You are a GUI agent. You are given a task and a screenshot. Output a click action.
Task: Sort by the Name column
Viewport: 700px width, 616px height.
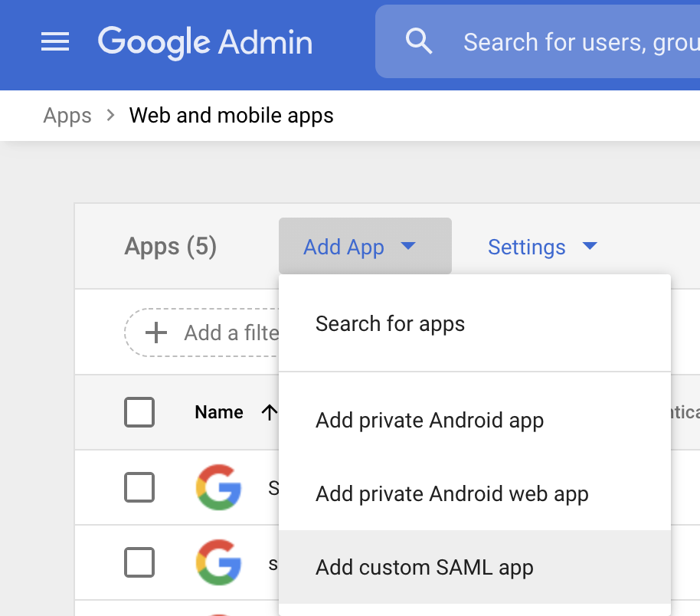[x=219, y=412]
